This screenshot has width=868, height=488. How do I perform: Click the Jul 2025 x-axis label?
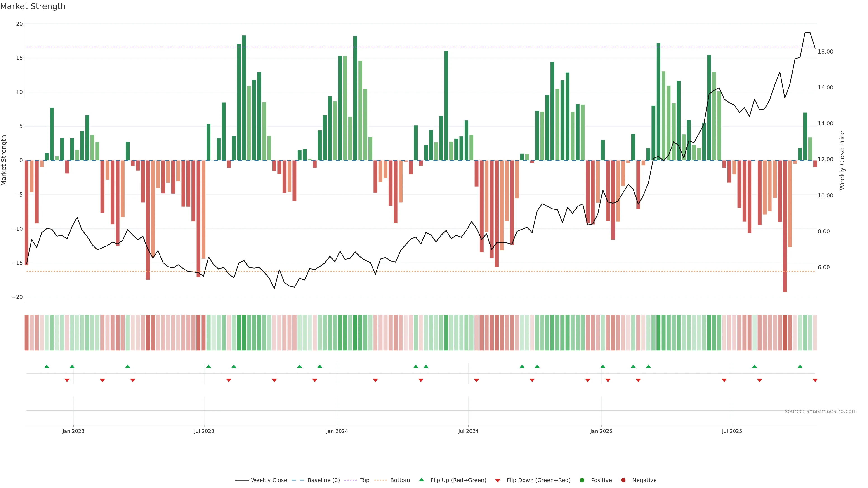731,431
